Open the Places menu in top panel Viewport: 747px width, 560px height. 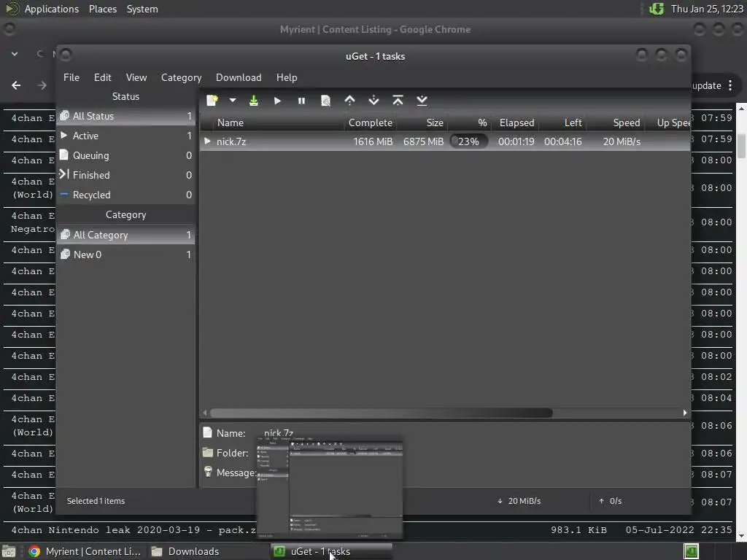point(103,9)
